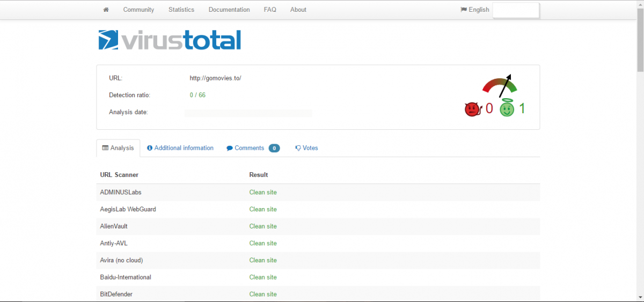Click the info icon on Additional information
Screen dimensions: 644x302
click(x=150, y=148)
